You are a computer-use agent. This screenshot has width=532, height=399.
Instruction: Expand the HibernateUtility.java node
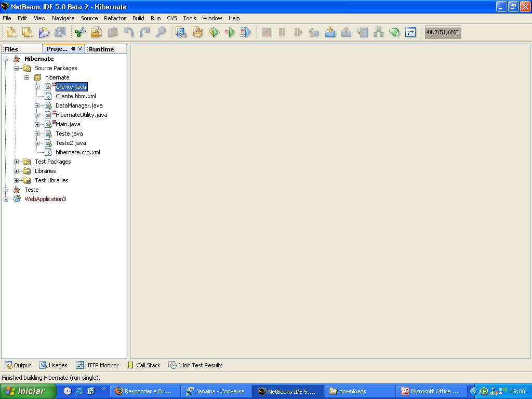[x=37, y=115]
